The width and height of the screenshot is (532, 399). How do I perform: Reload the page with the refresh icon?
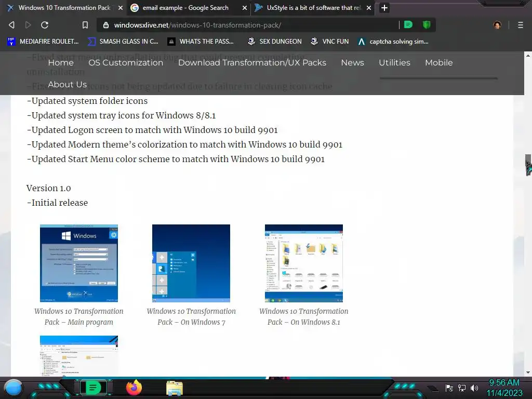click(x=45, y=25)
